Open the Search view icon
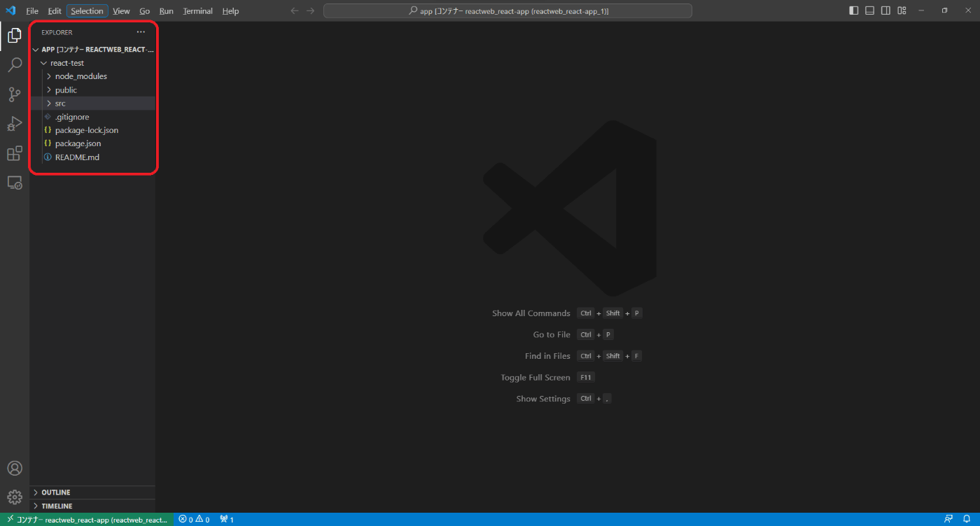 coord(14,65)
